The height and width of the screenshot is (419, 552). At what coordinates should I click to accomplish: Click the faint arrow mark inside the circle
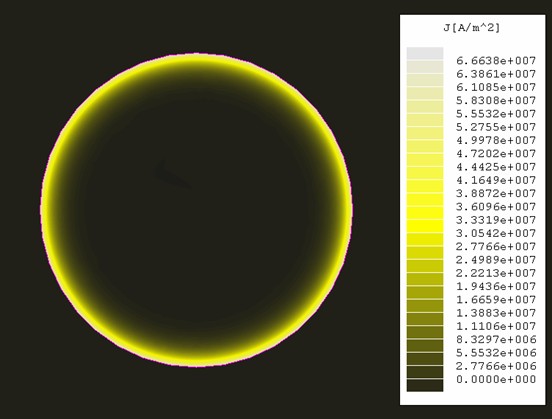point(173,175)
